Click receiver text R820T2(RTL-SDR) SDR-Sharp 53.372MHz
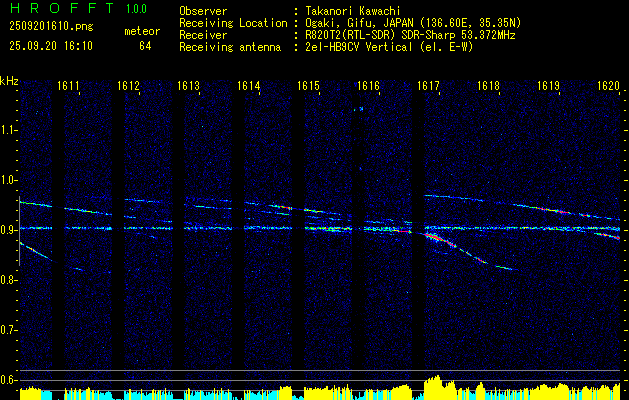The width and height of the screenshot is (629, 400). tap(410, 35)
